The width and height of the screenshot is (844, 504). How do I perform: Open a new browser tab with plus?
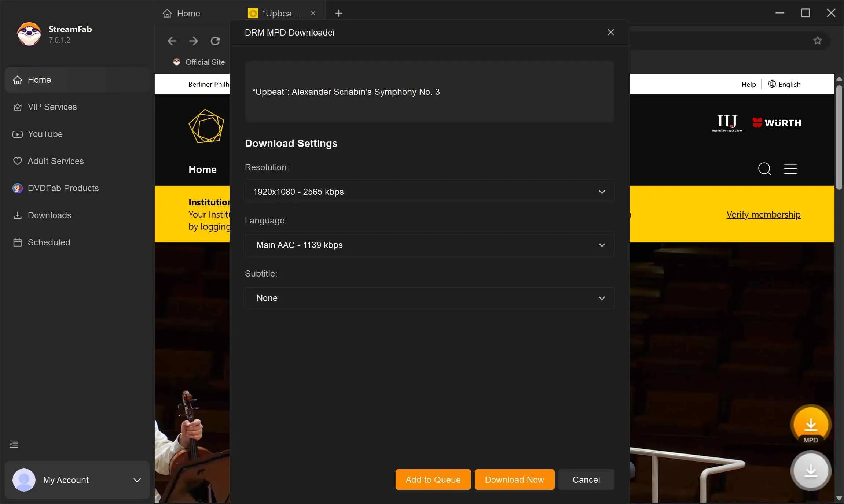(x=338, y=13)
